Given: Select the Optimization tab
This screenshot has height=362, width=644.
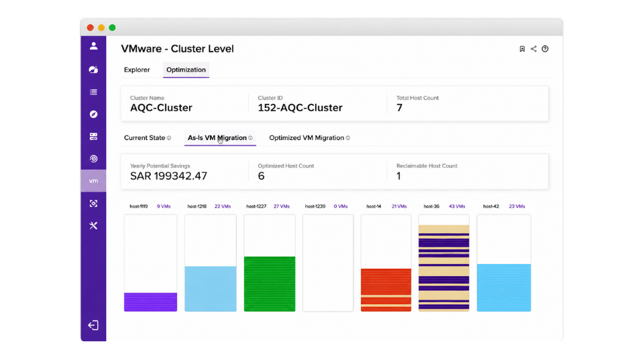Looking at the screenshot, I should (x=186, y=70).
